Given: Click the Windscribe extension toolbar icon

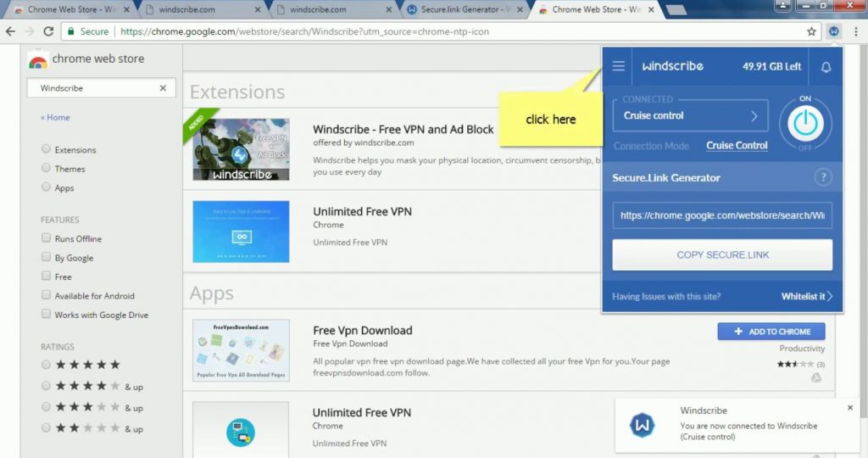Looking at the screenshot, I should click(834, 31).
